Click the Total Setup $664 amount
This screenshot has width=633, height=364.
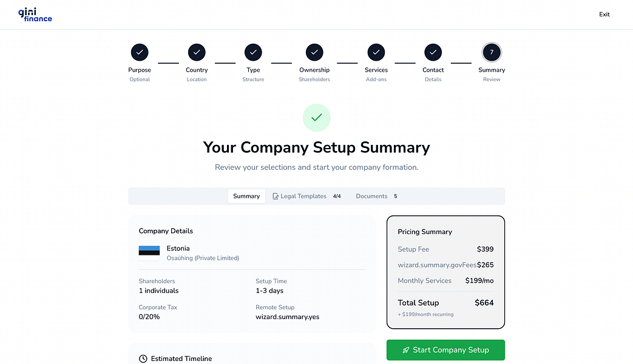[x=484, y=303]
